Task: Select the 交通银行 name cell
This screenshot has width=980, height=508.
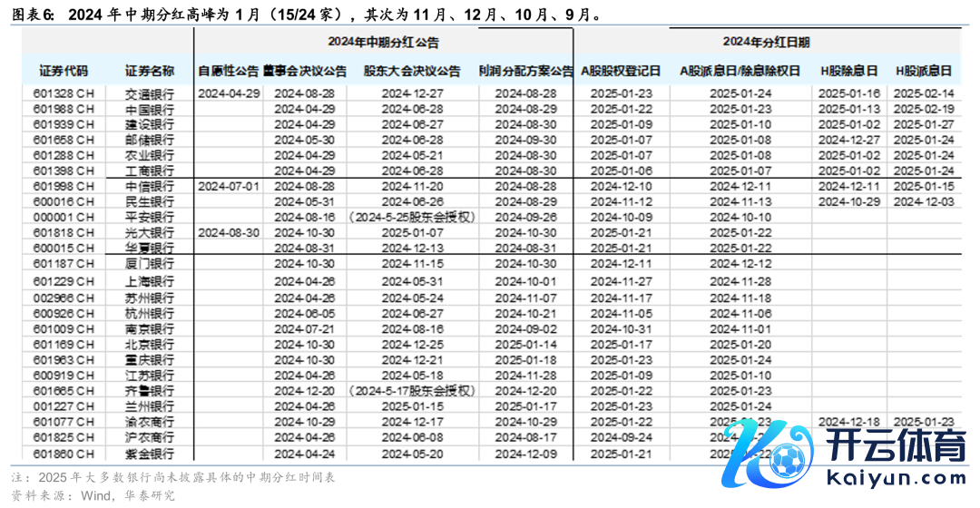Action: pos(149,93)
